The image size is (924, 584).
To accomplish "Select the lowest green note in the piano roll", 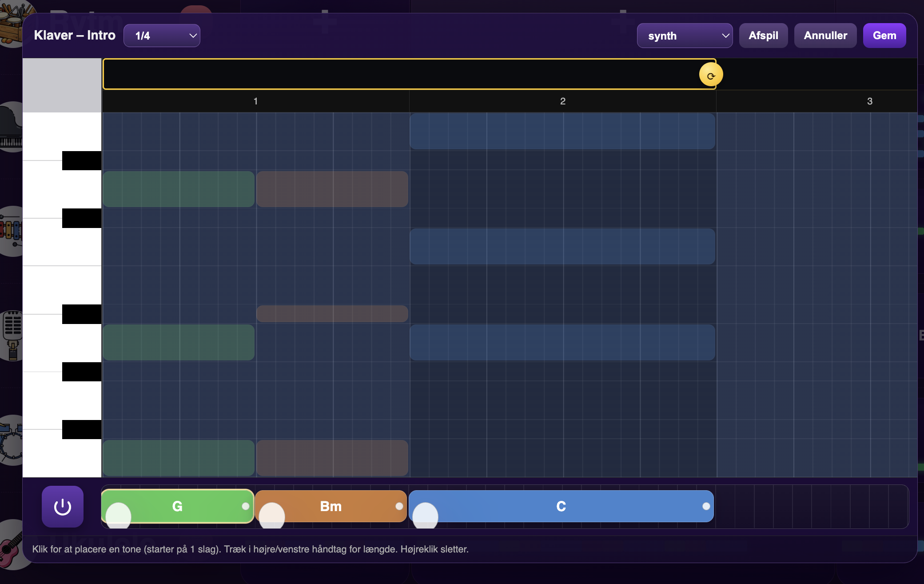I will point(179,458).
